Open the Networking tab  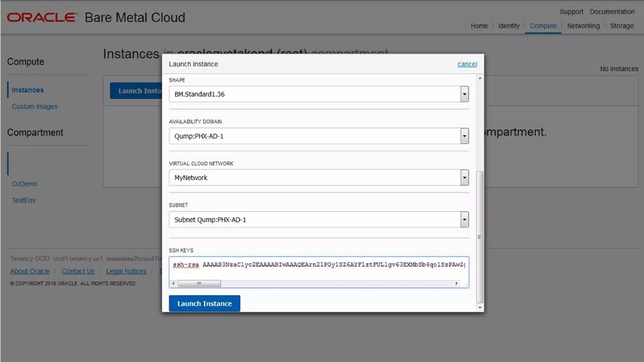pos(583,26)
